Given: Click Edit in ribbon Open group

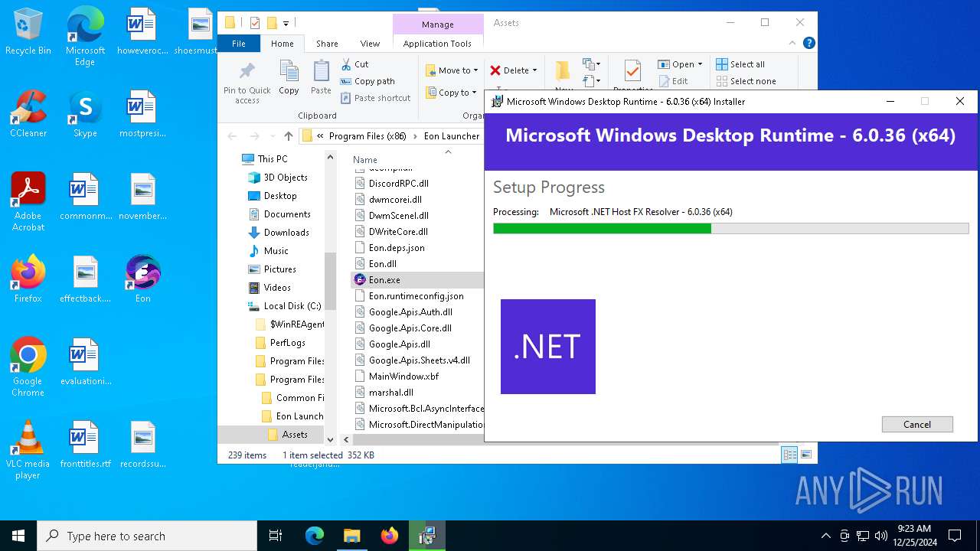Looking at the screenshot, I should coord(673,81).
